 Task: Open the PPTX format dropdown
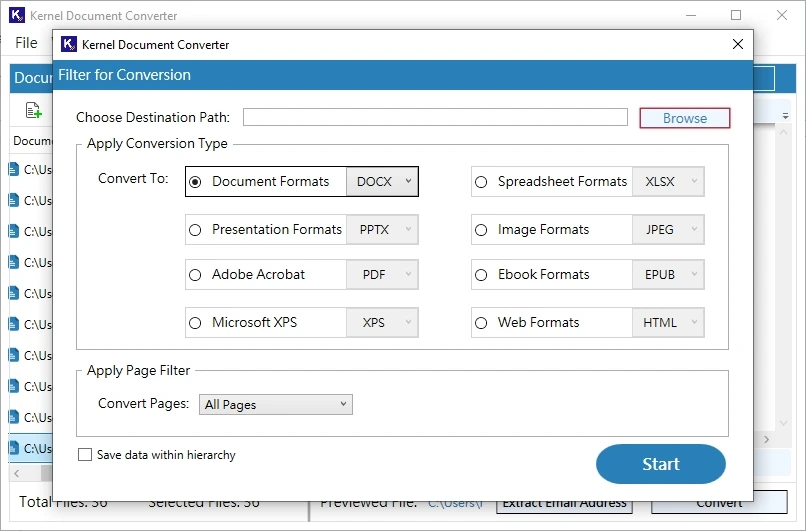(x=382, y=229)
